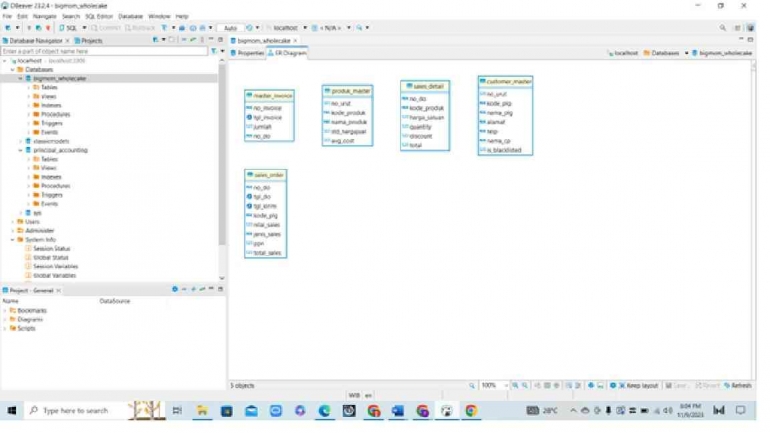Open File menu
The image size is (770, 433).
(7, 16)
